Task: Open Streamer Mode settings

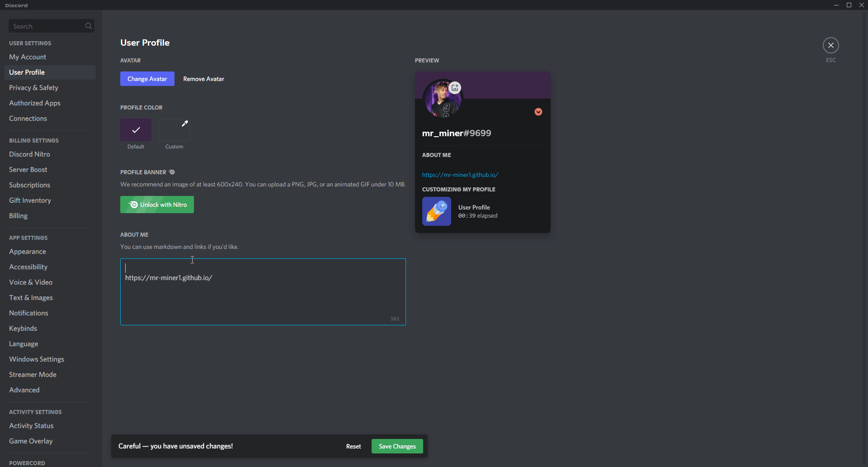Action: 50,375
